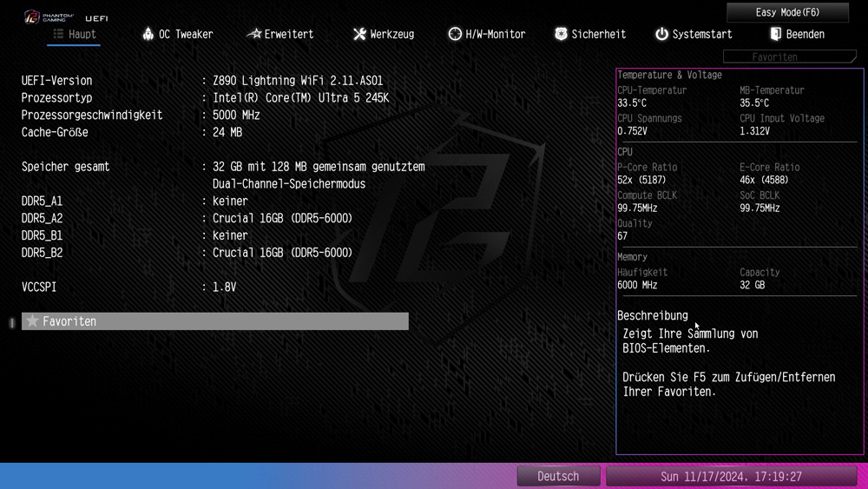Click the star icon in Favoriten row
868x489 pixels.
pyautogui.click(x=32, y=320)
